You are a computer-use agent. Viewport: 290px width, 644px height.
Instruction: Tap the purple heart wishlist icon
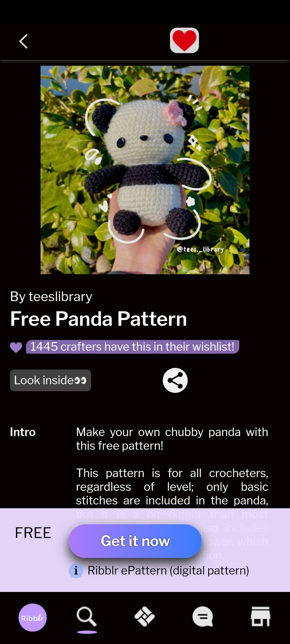tap(16, 347)
